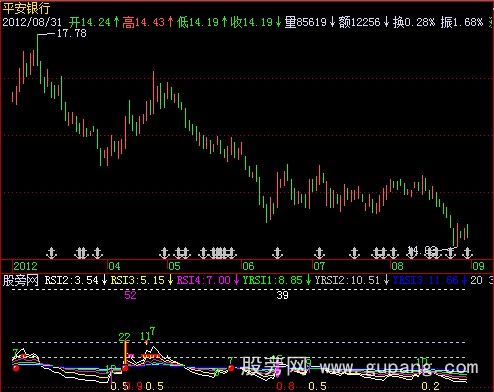This screenshot has height=392, width=494.
Task: Click the green YRSI1:8.85 indicator value
Action: pos(273,280)
